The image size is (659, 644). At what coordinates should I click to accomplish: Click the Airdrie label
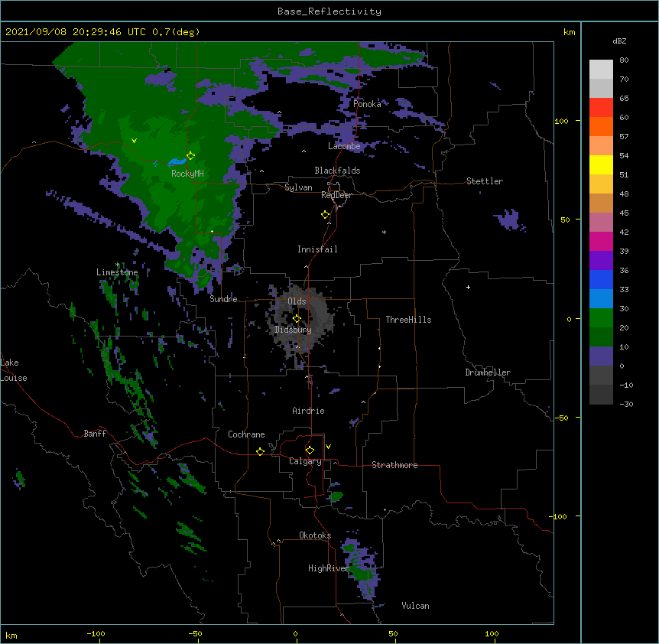pyautogui.click(x=308, y=411)
